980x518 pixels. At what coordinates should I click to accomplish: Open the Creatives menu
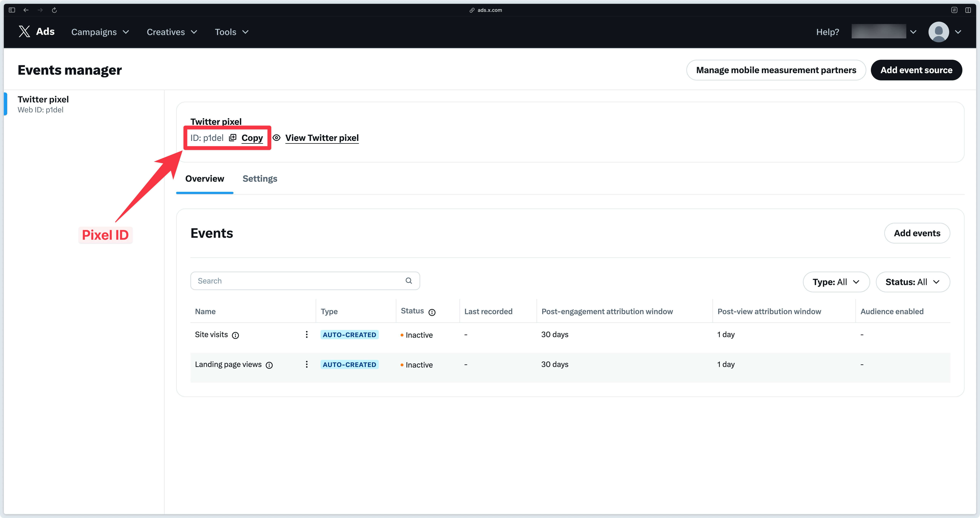(172, 32)
